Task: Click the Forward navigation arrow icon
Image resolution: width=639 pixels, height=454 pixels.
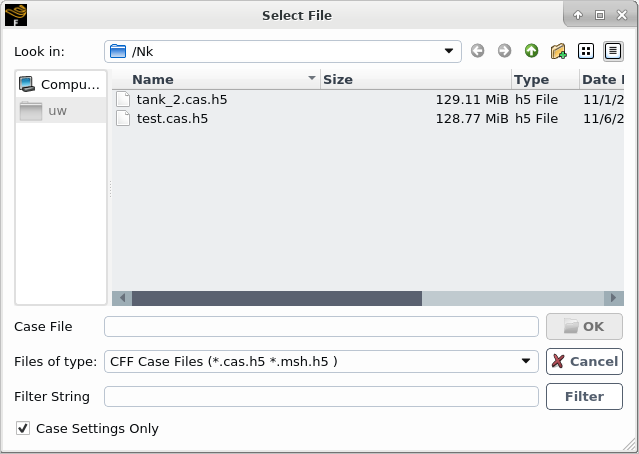Action: (x=505, y=51)
